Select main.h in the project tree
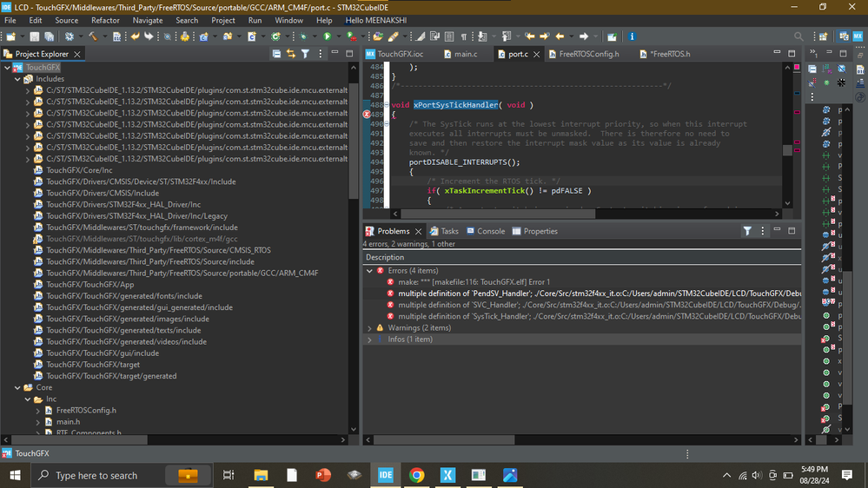868x488 pixels. 69,421
